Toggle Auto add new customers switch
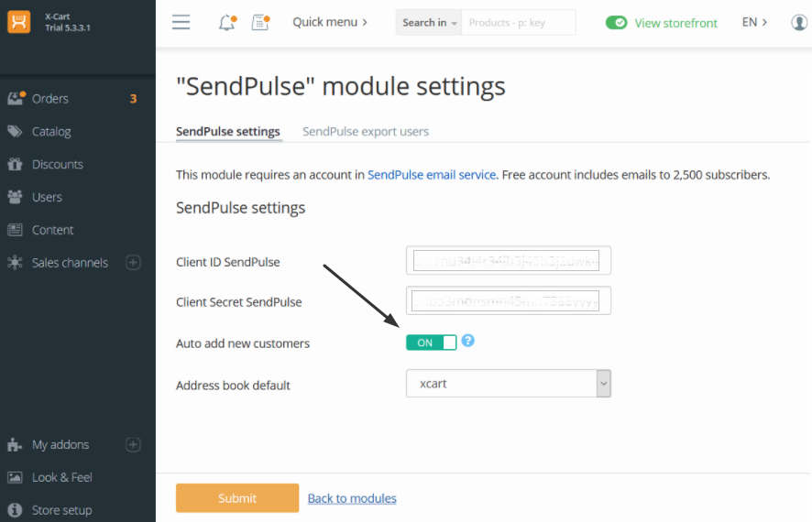 click(x=431, y=343)
